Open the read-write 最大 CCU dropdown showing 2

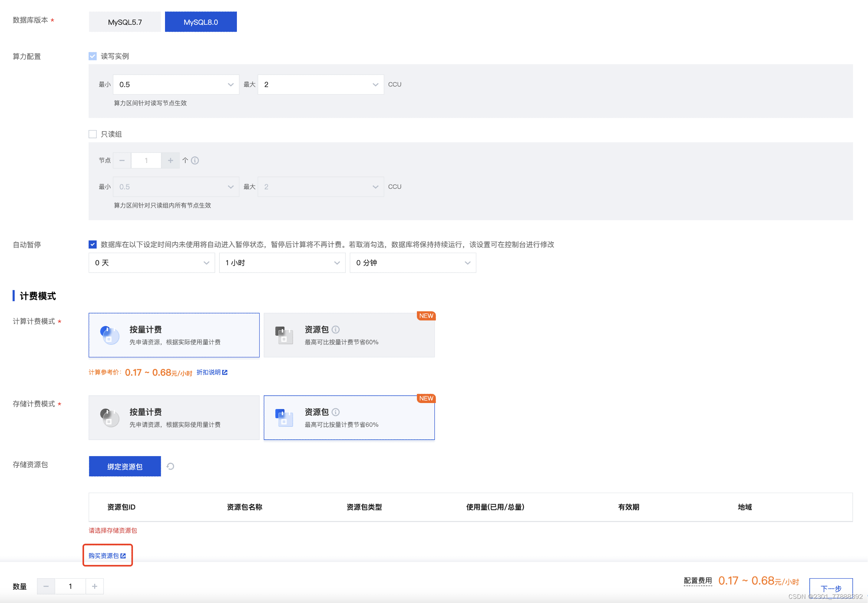321,85
